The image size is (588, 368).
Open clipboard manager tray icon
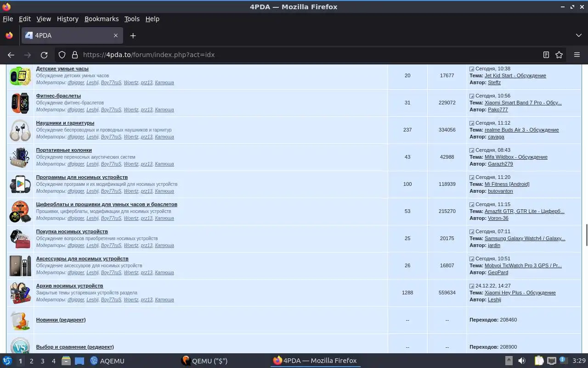tap(539, 361)
